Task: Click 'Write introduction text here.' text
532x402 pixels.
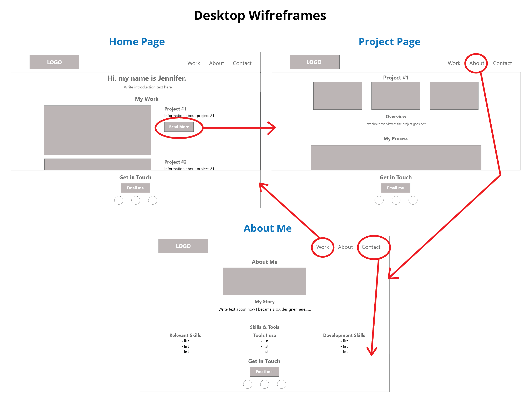Action: click(148, 87)
